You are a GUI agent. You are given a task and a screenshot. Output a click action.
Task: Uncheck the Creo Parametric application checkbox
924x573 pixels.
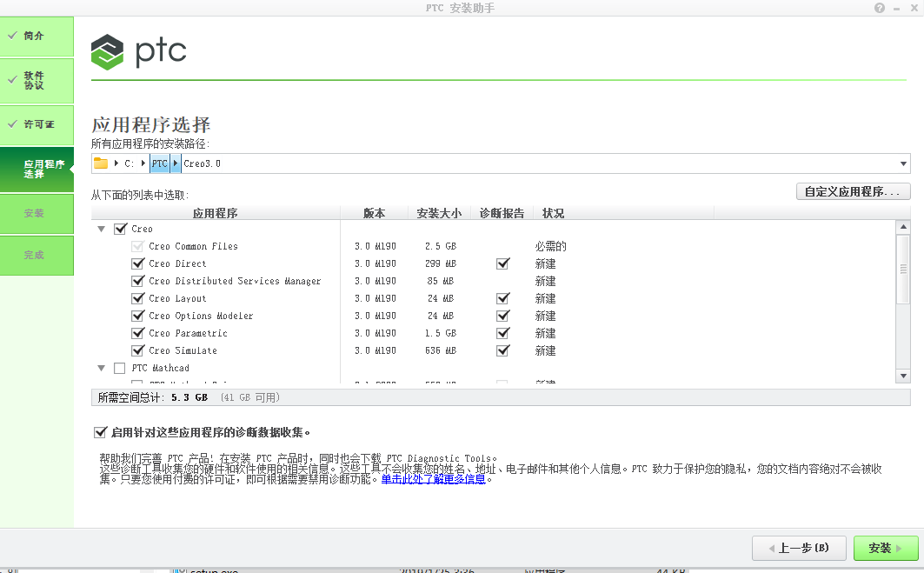click(138, 333)
